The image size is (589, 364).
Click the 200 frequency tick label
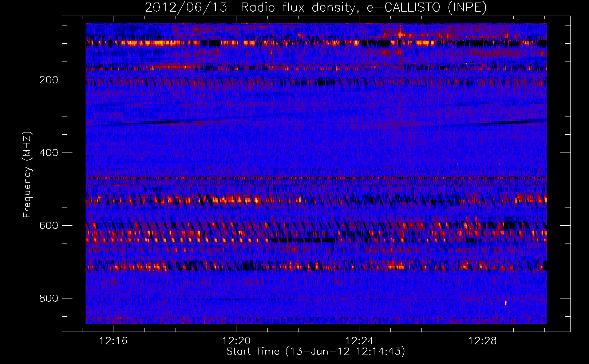click(49, 80)
